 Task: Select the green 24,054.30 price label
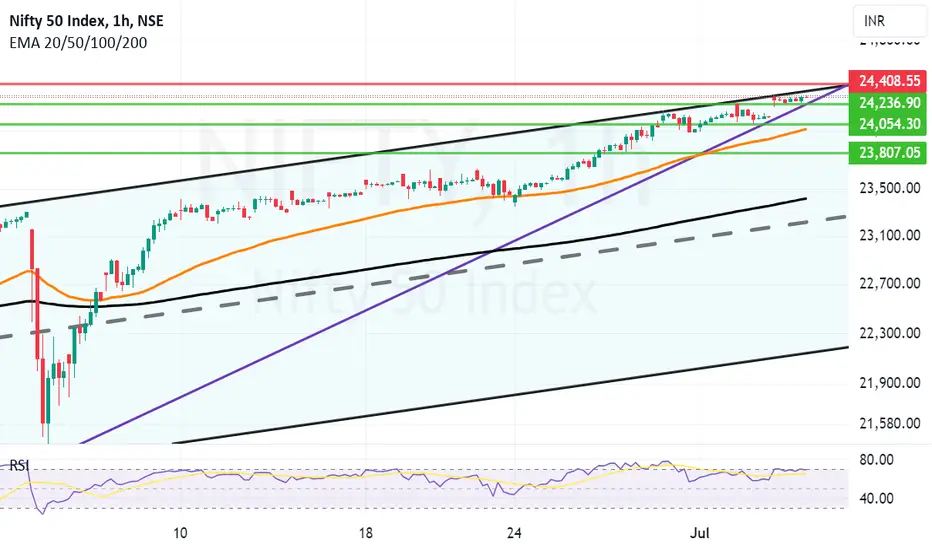[x=887, y=124]
